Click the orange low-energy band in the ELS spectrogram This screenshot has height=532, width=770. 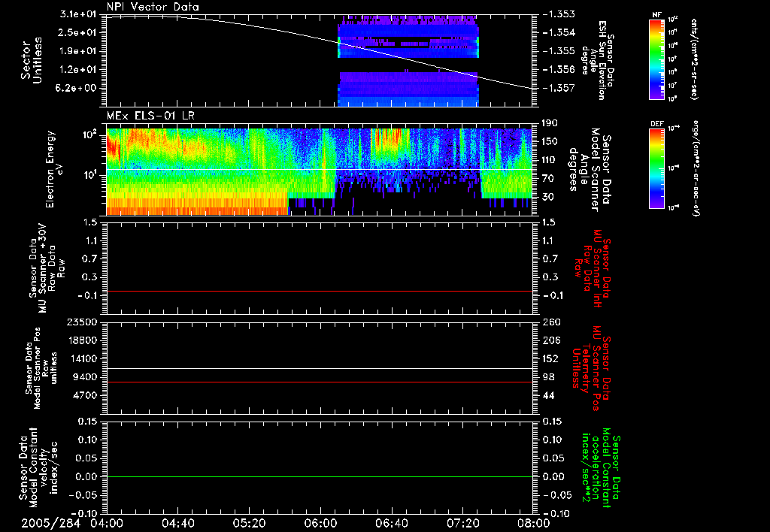coord(196,206)
